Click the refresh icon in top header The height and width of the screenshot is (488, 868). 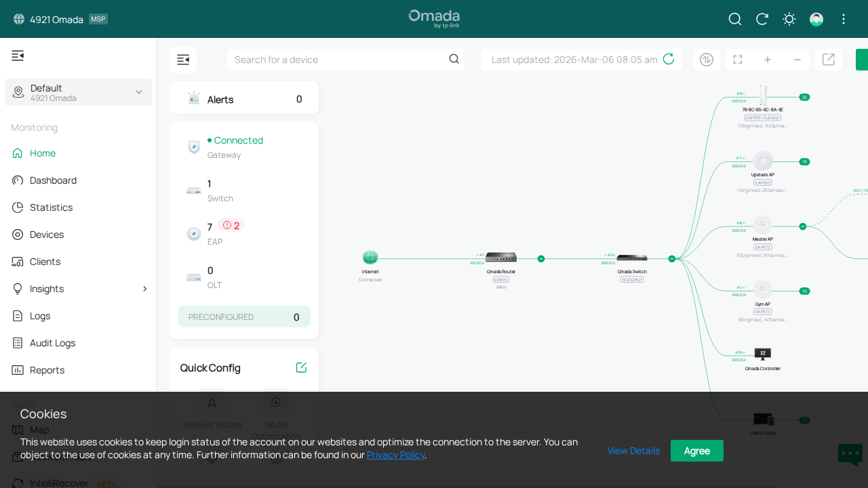pos(762,19)
